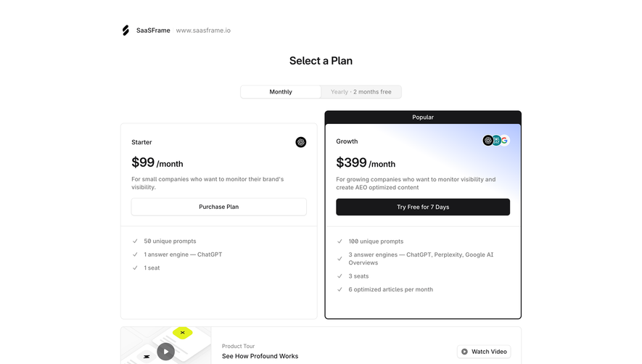Click the Growth plan description text
The width and height of the screenshot is (642, 364).
click(x=416, y=183)
